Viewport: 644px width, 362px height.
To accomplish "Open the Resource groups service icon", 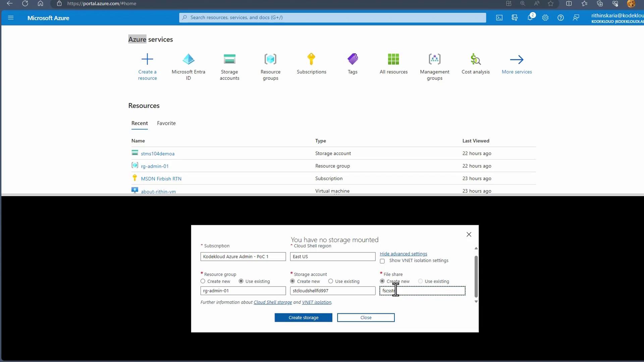I will click(270, 59).
